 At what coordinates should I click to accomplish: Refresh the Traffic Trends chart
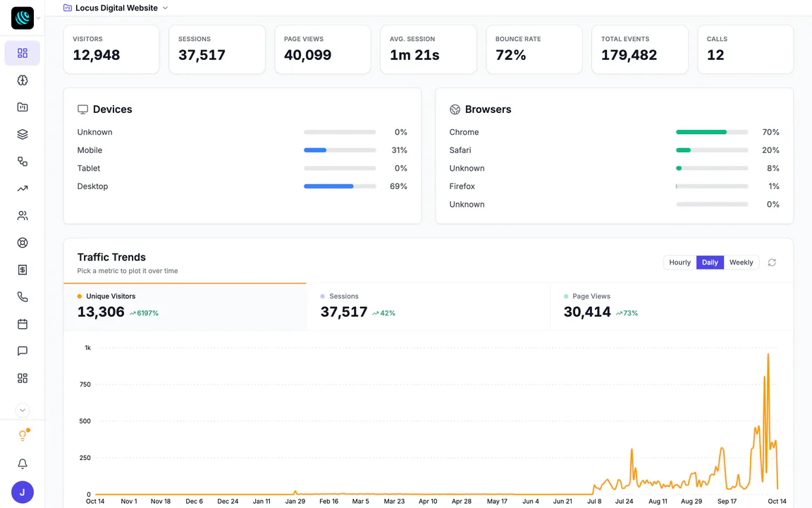coord(772,262)
